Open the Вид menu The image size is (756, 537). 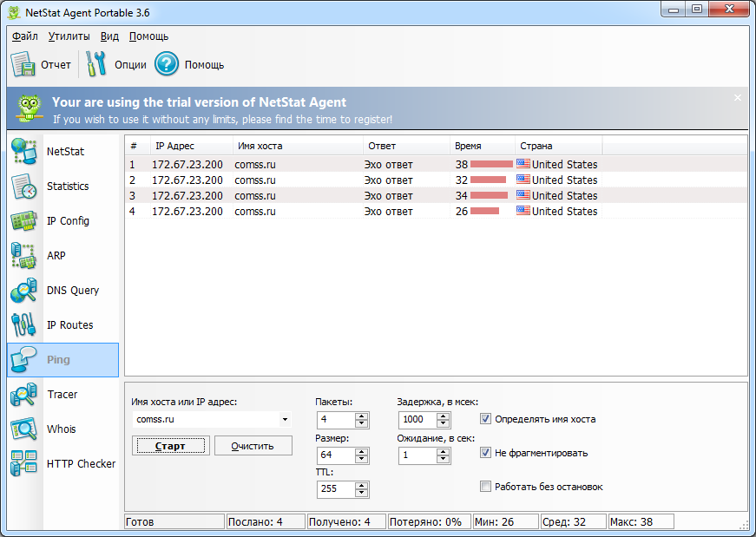(x=109, y=36)
